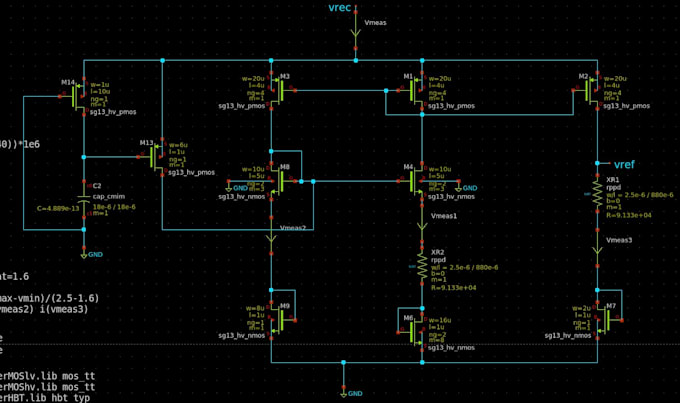The height and width of the screenshot is (403, 680).
Task: Click the '18e-6 / 18e-6' capacitor dimension text
Action: [114, 207]
